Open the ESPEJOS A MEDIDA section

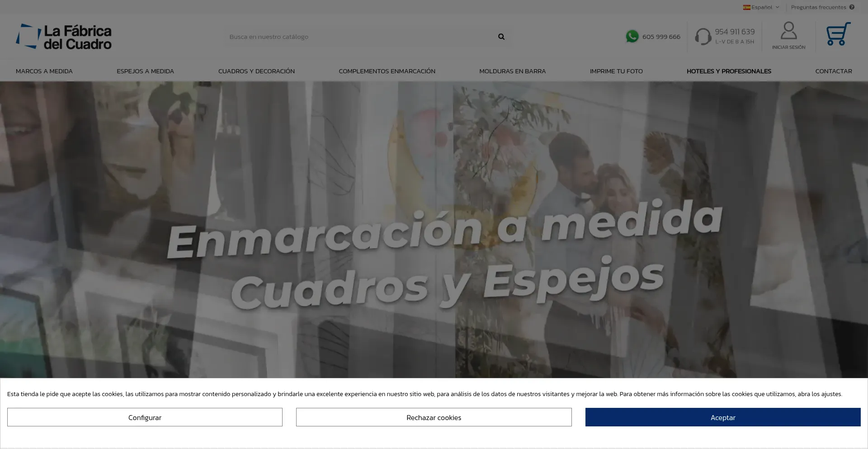pyautogui.click(x=145, y=71)
